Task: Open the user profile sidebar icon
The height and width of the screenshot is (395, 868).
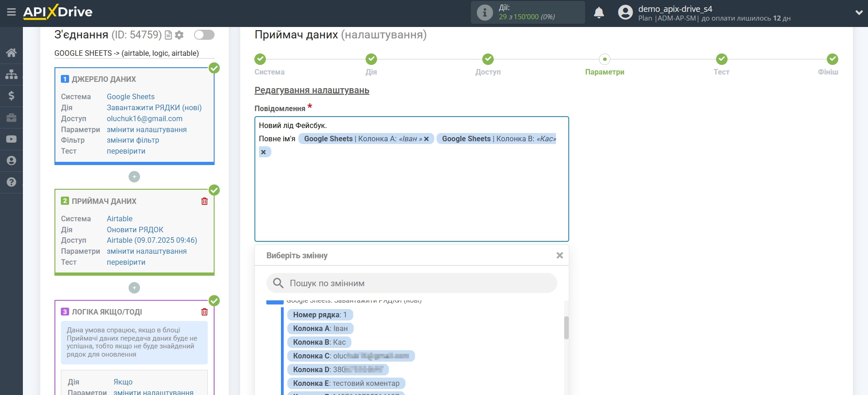Action: (x=11, y=160)
